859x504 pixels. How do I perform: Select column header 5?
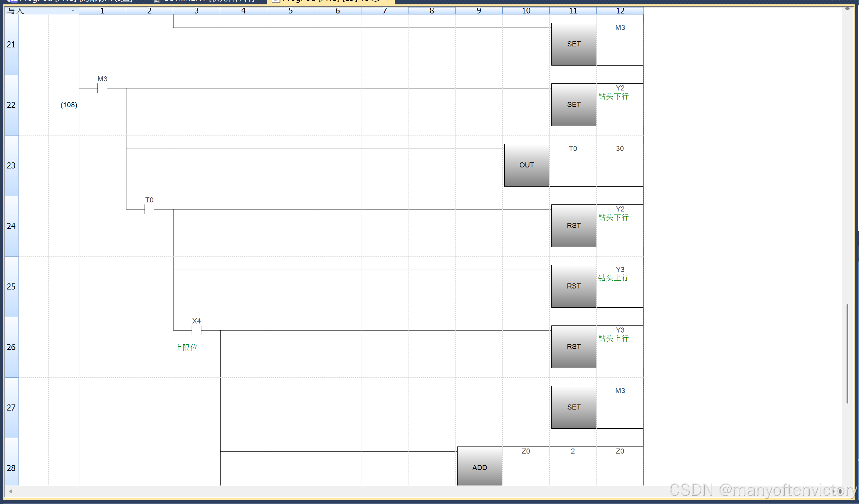pos(290,10)
